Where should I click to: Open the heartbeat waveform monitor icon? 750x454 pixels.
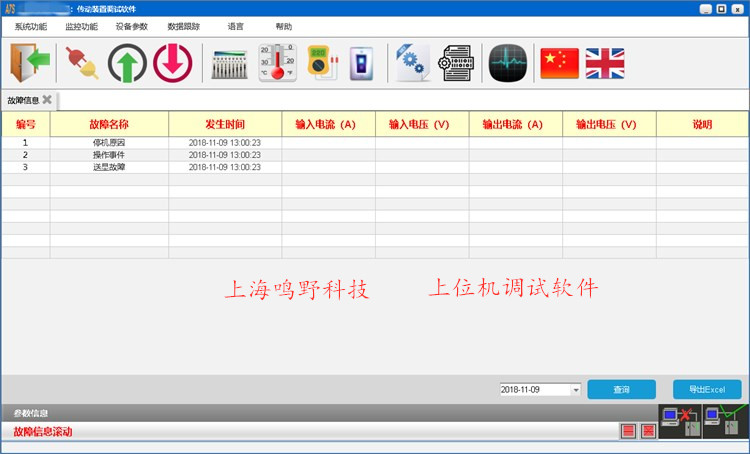pyautogui.click(x=507, y=63)
